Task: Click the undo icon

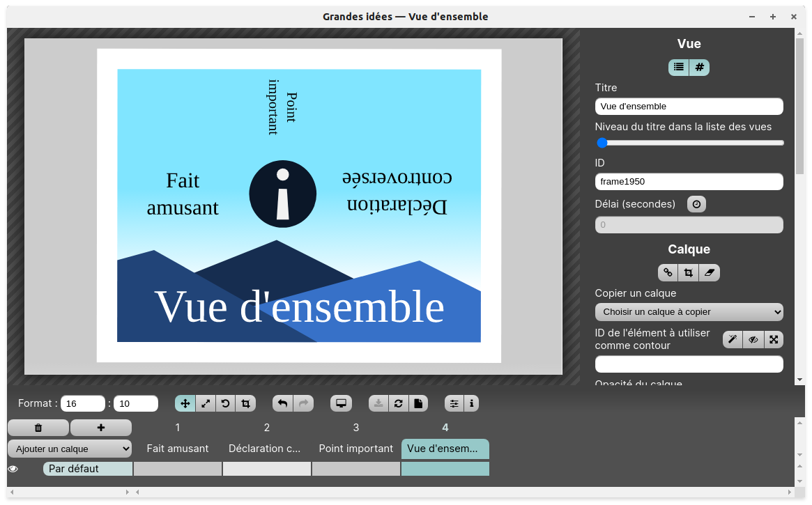Action: pyautogui.click(x=283, y=403)
